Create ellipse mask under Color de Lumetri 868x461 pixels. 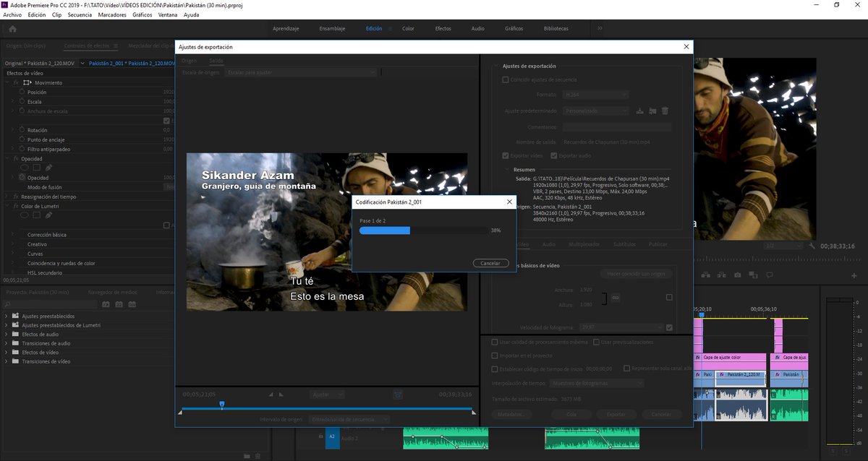tap(24, 215)
